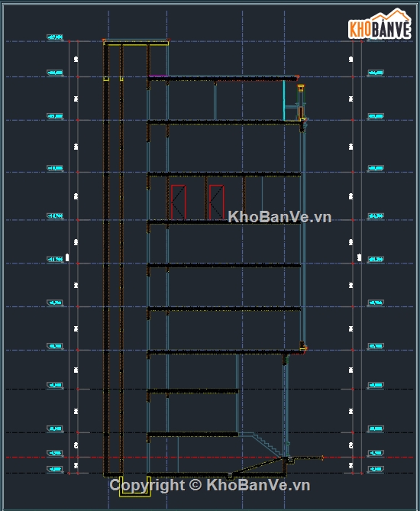This screenshot has width=420, height=511.
Task: Click the Copyright KhoBanVe.vn bottom text
Action: coord(209,485)
